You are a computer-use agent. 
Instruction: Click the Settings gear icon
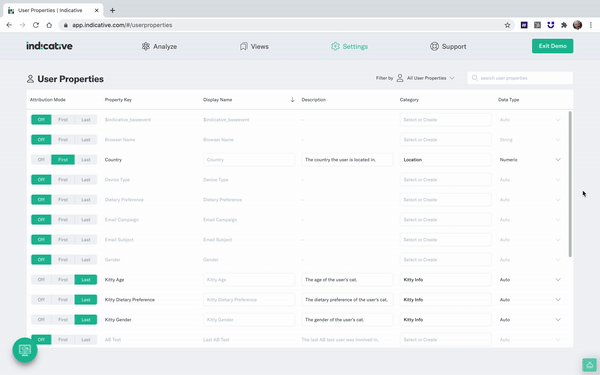(335, 46)
